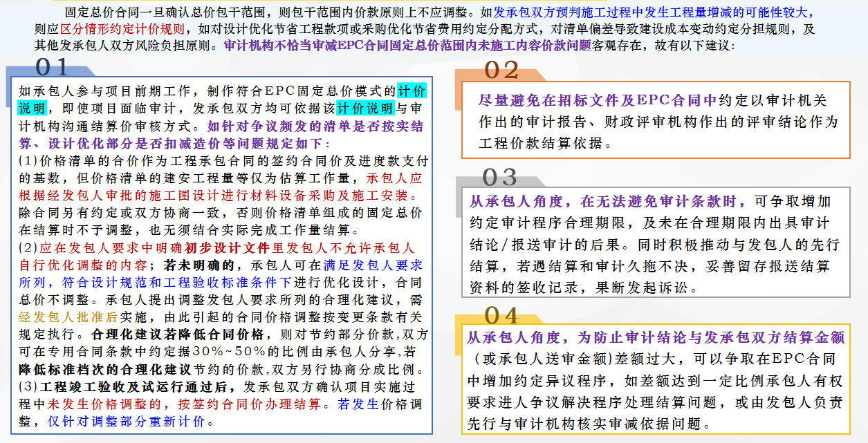Click the underlined blue phrase "区分情形约定计价规则"
The height and width of the screenshot is (443, 868).
123,29
